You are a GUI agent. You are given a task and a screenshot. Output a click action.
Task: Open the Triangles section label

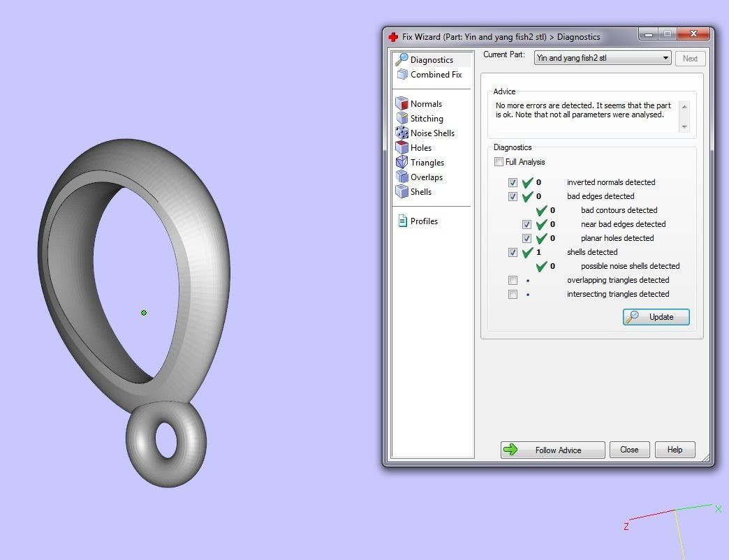(427, 162)
